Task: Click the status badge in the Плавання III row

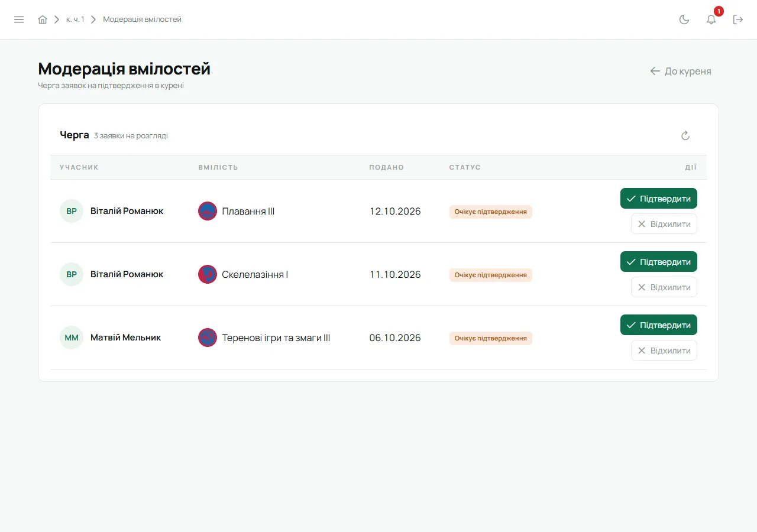Action: click(x=491, y=212)
